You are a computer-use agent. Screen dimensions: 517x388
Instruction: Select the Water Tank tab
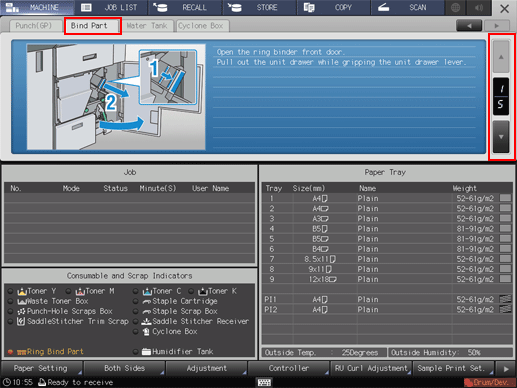click(147, 26)
